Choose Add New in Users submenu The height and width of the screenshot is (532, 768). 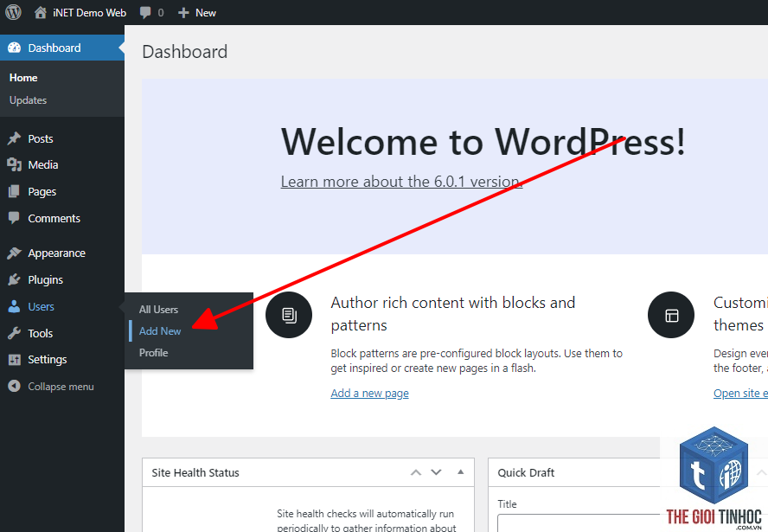[x=160, y=331]
